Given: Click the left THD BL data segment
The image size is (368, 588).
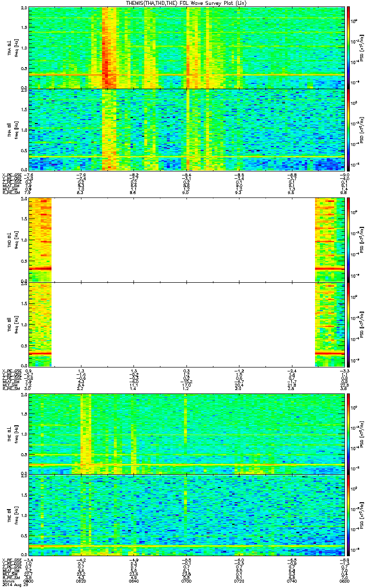Looking at the screenshot, I should (40, 240).
